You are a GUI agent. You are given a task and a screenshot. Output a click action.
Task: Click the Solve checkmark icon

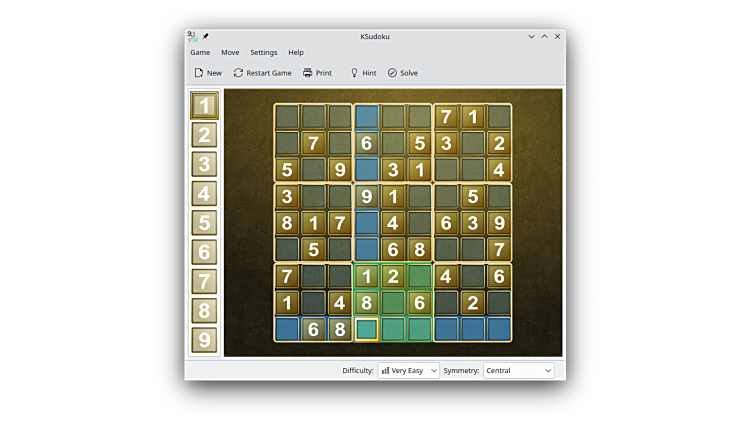(392, 73)
